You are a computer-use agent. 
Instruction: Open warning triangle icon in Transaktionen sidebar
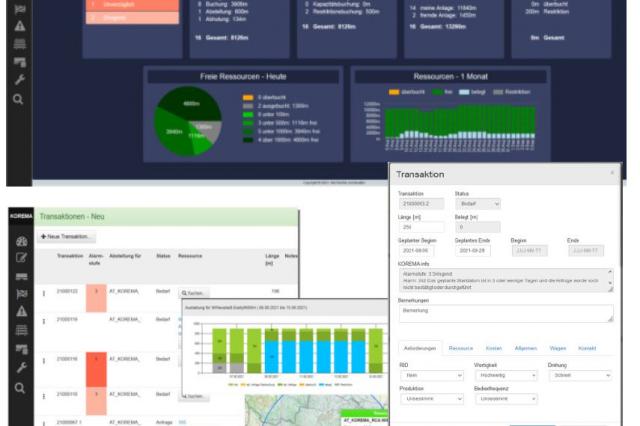[20, 311]
